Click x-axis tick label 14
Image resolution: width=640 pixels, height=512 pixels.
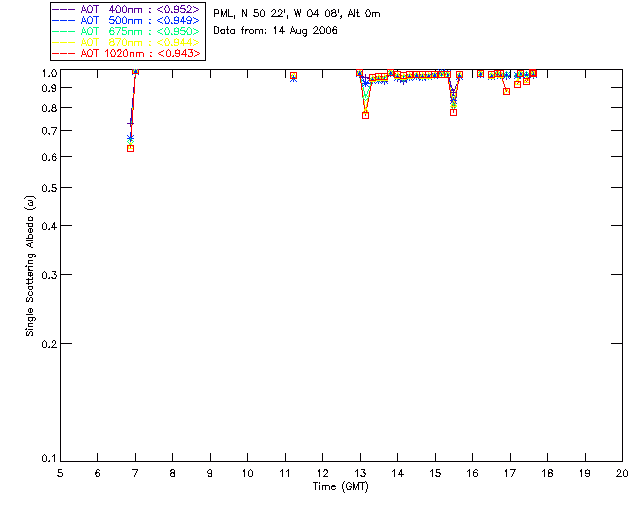click(x=398, y=473)
